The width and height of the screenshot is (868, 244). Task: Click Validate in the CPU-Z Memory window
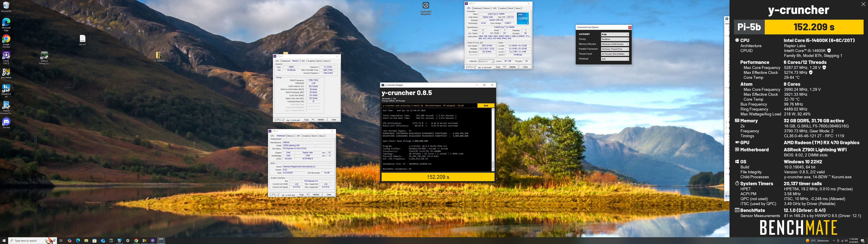[x=321, y=120]
